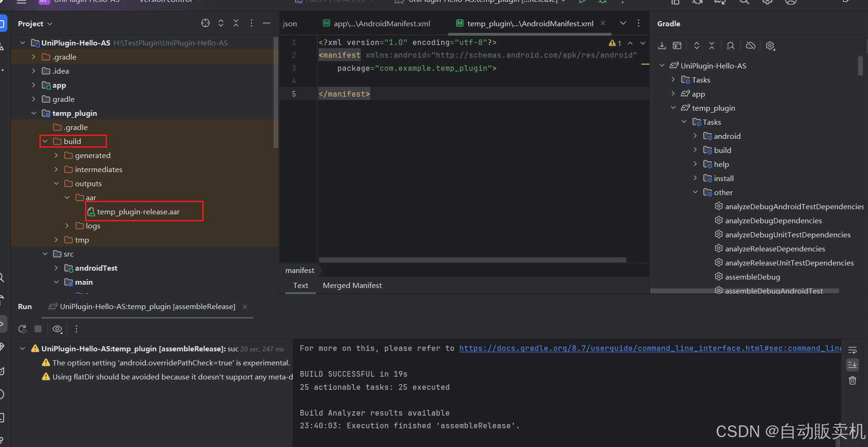Click the Select Opened File target icon

[206, 23]
